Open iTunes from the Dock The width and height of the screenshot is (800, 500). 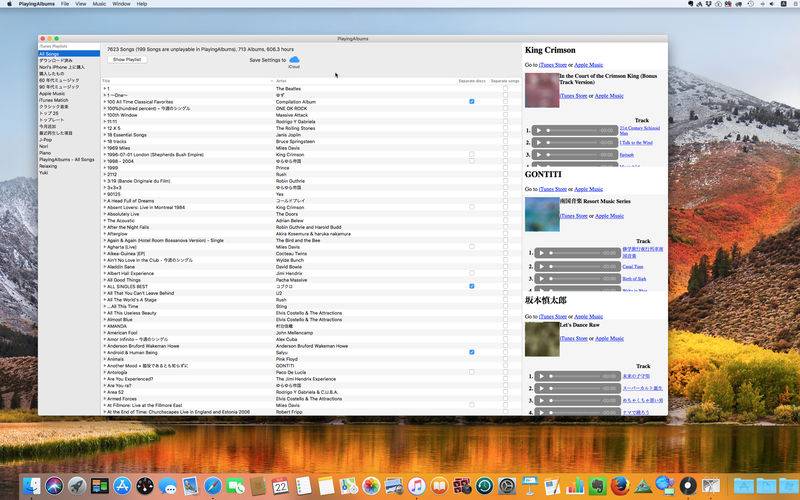[x=416, y=486]
